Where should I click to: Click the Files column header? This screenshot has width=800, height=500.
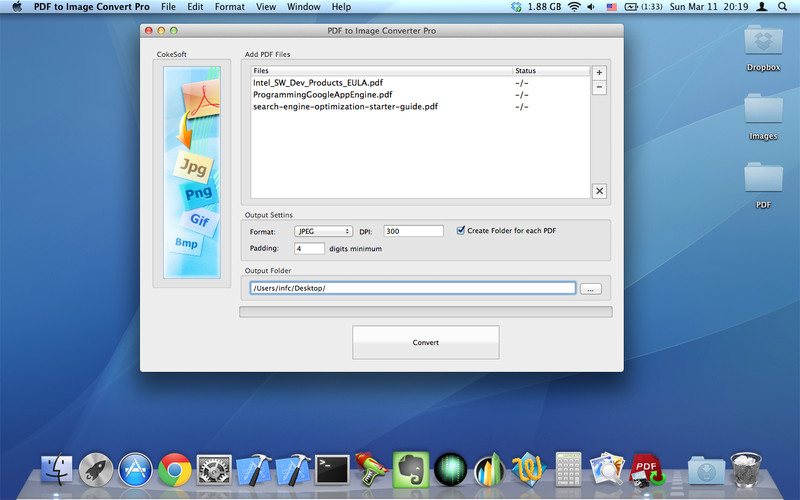click(x=382, y=70)
